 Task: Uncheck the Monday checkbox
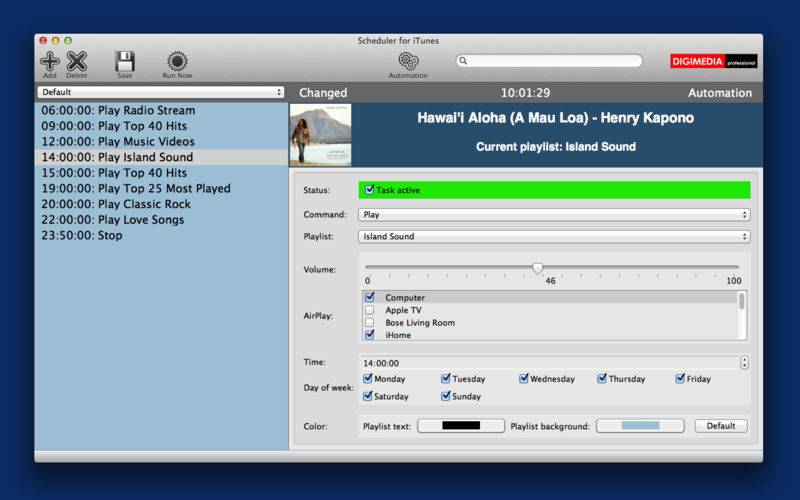(367, 379)
